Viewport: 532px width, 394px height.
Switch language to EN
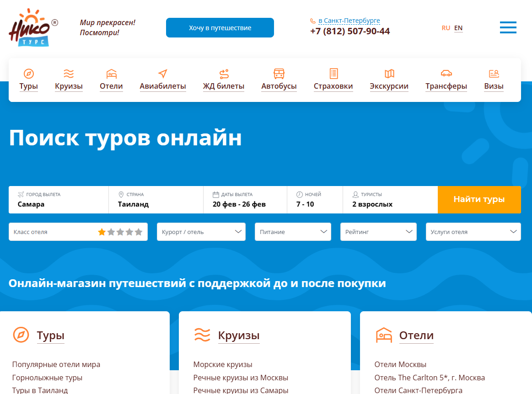(x=458, y=27)
